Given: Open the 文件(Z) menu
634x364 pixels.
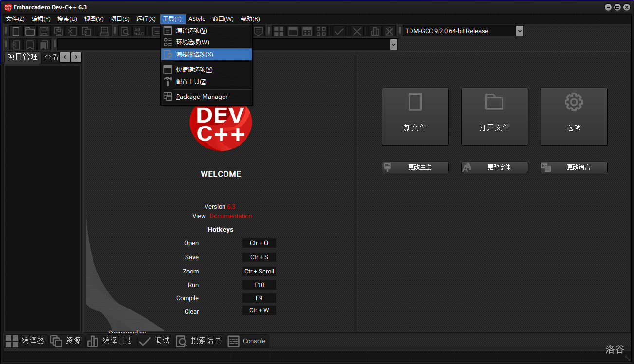Looking at the screenshot, I should pyautogui.click(x=15, y=19).
